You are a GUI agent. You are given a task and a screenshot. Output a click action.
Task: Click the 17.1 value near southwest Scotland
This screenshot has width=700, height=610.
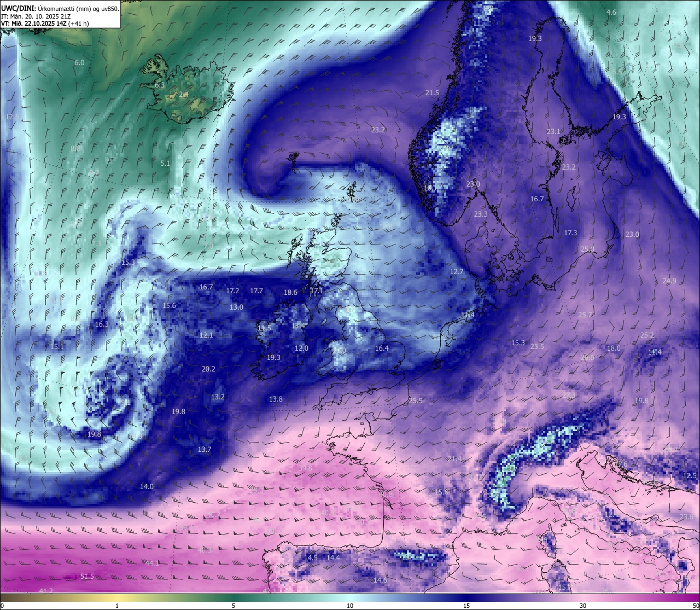point(317,292)
